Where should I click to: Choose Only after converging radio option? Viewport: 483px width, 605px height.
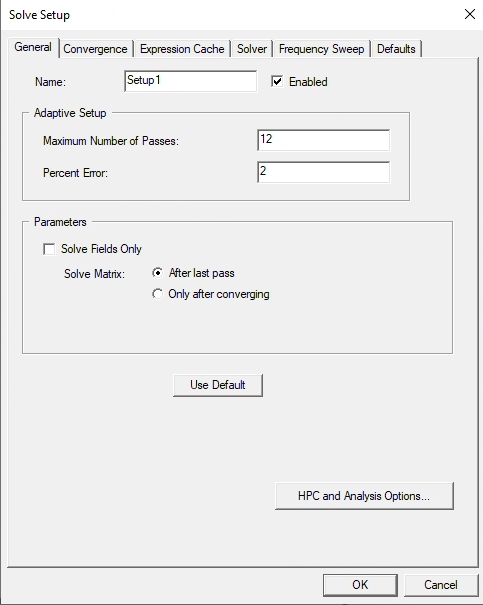(157, 294)
